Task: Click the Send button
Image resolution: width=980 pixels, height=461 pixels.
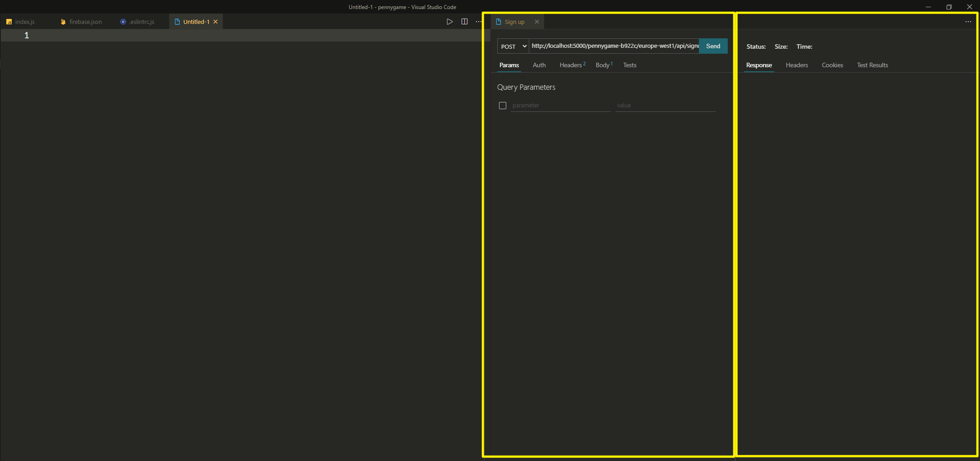Action: (713, 46)
